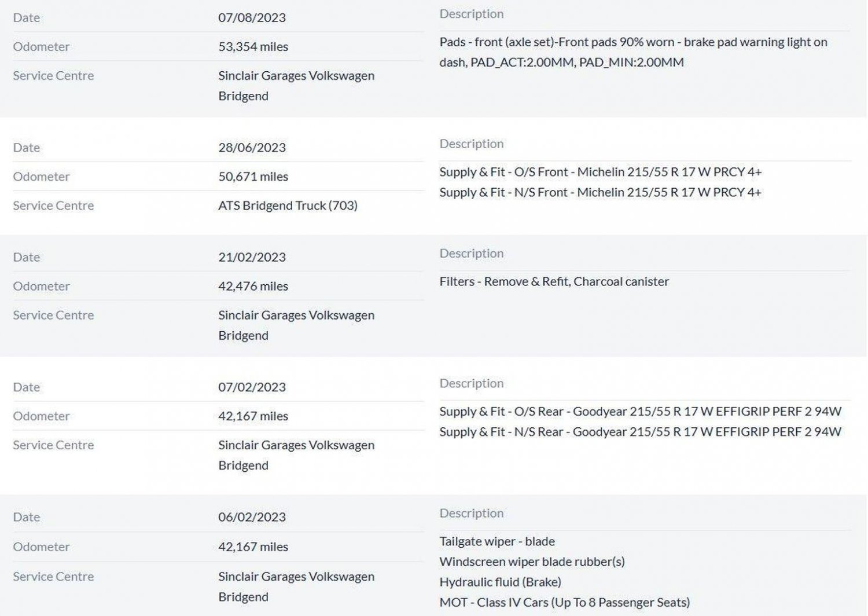Click the O/S Front Michelin tyre line
Screen dimensions: 868x616
click(600, 171)
